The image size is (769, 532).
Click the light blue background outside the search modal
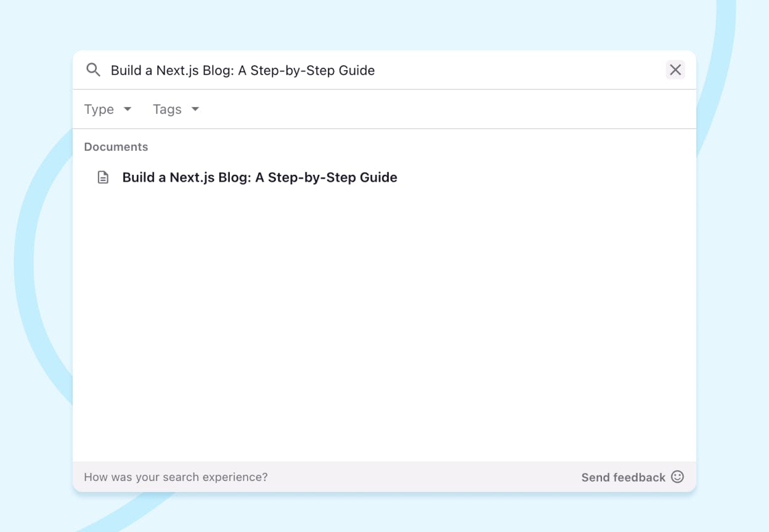[37, 37]
